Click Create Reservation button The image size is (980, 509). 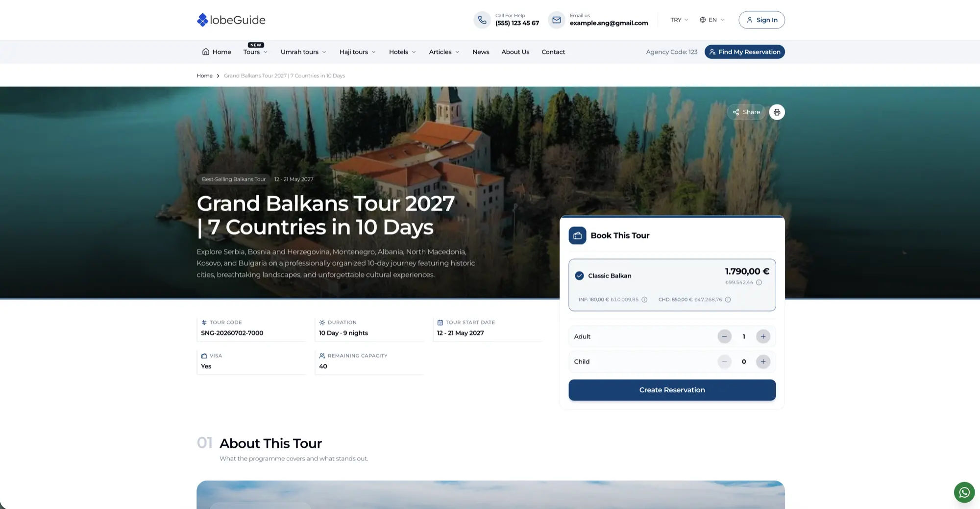[672, 390]
